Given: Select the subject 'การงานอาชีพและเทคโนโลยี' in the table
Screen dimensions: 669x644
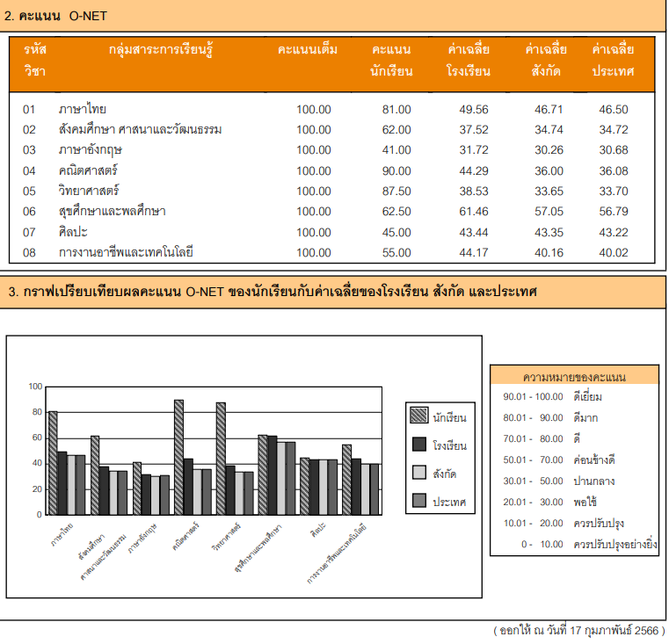Looking at the screenshot, I should pyautogui.click(x=126, y=252).
